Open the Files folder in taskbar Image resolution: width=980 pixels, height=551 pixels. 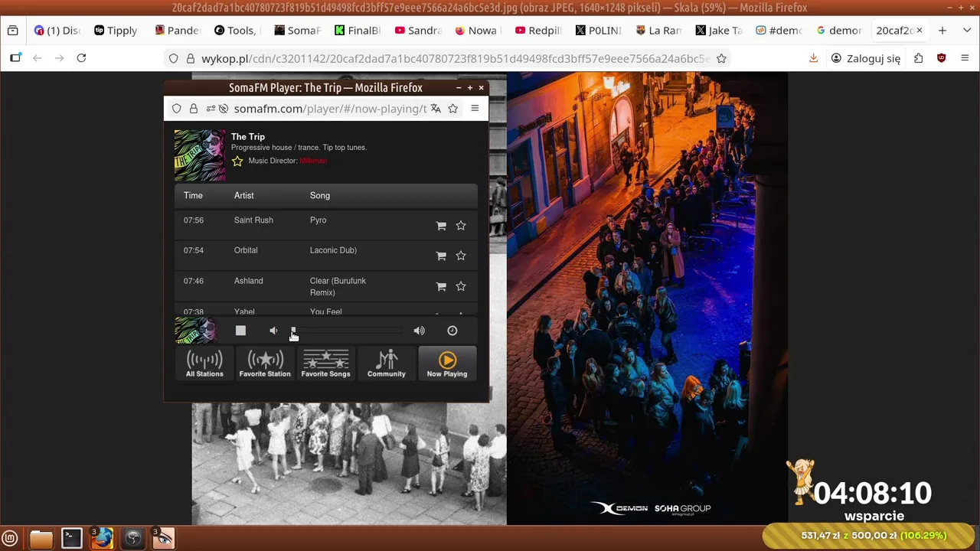tap(41, 539)
